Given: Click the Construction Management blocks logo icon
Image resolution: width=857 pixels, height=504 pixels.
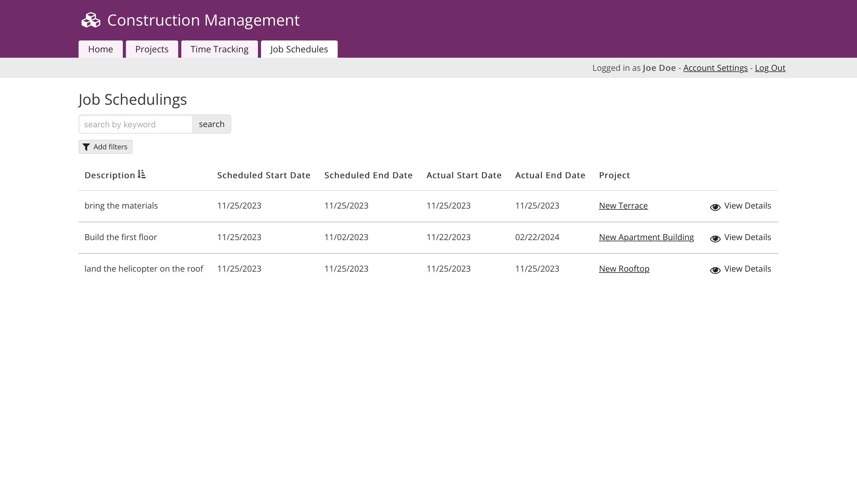Looking at the screenshot, I should 90,20.
